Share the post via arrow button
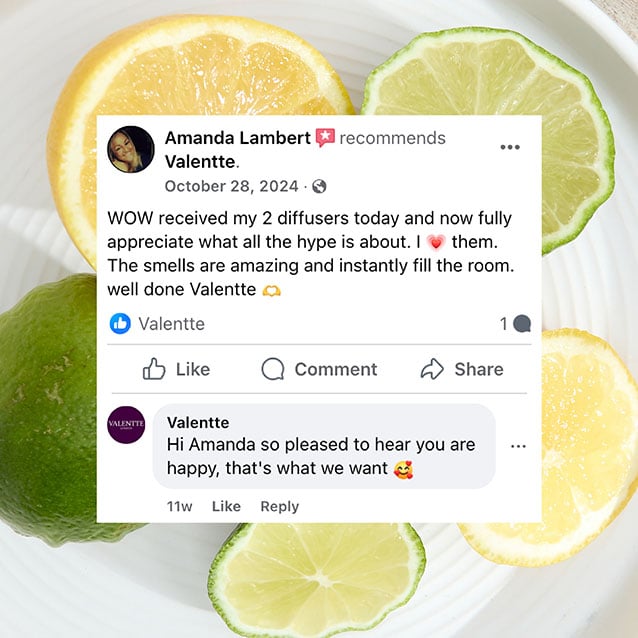Image resolution: width=638 pixels, height=638 pixels. tap(462, 369)
